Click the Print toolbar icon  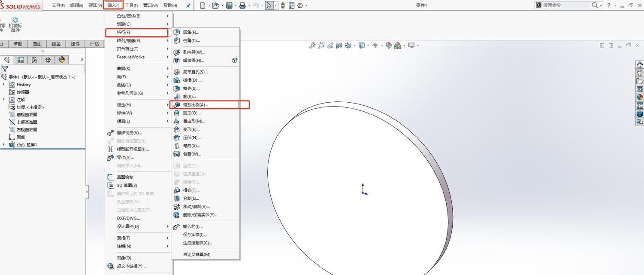coord(242,5)
